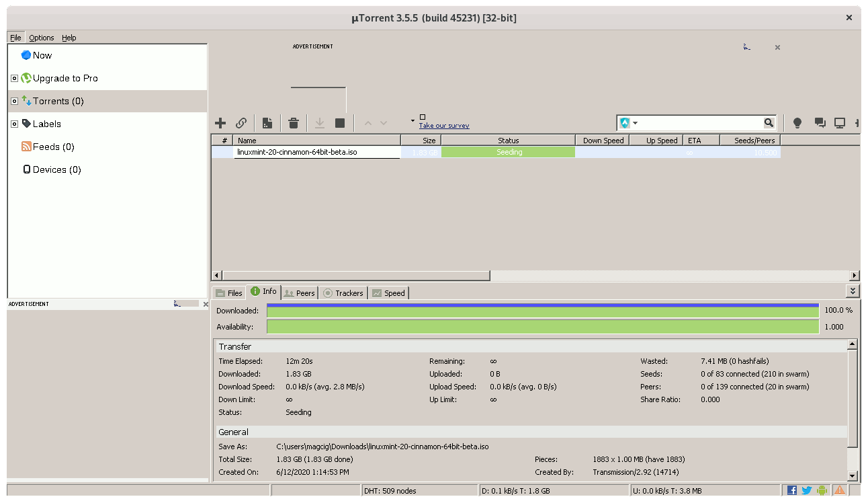Open the dropdown arrow beside the survey link
The width and height of the screenshot is (868, 503).
coord(413,121)
